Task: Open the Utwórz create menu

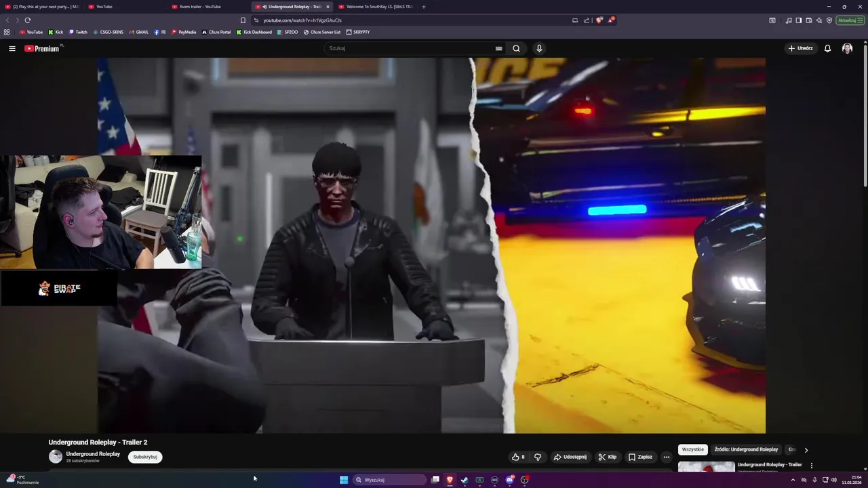Action: [801, 48]
